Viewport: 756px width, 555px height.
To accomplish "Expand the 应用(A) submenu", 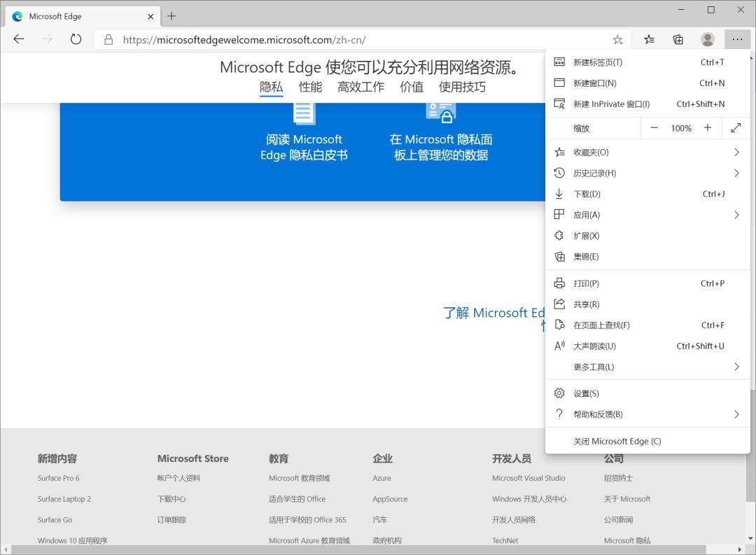I will click(647, 215).
